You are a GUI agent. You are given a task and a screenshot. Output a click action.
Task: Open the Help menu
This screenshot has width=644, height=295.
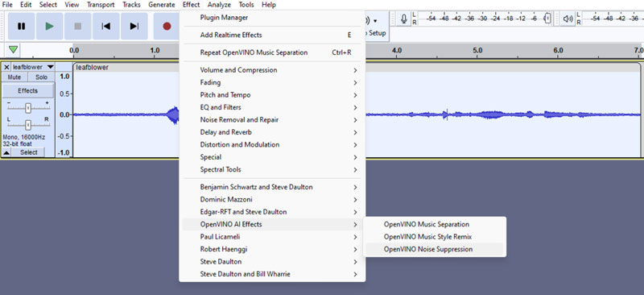(x=269, y=5)
